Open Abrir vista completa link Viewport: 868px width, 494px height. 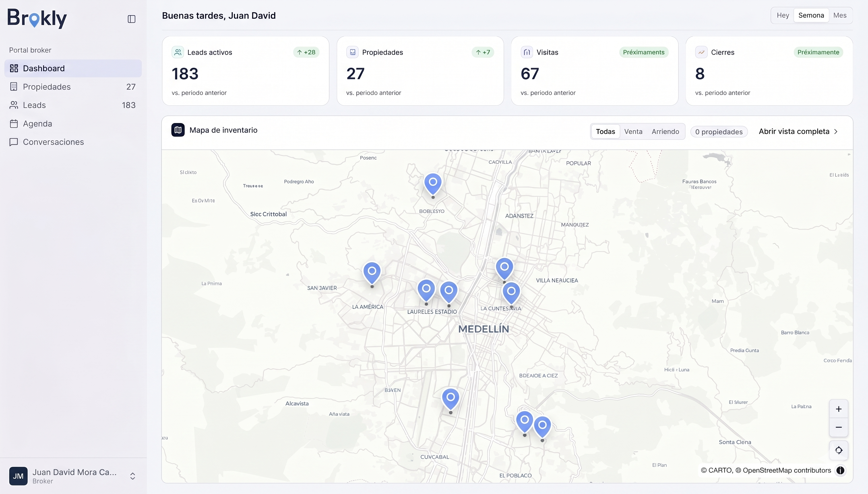[798, 131]
